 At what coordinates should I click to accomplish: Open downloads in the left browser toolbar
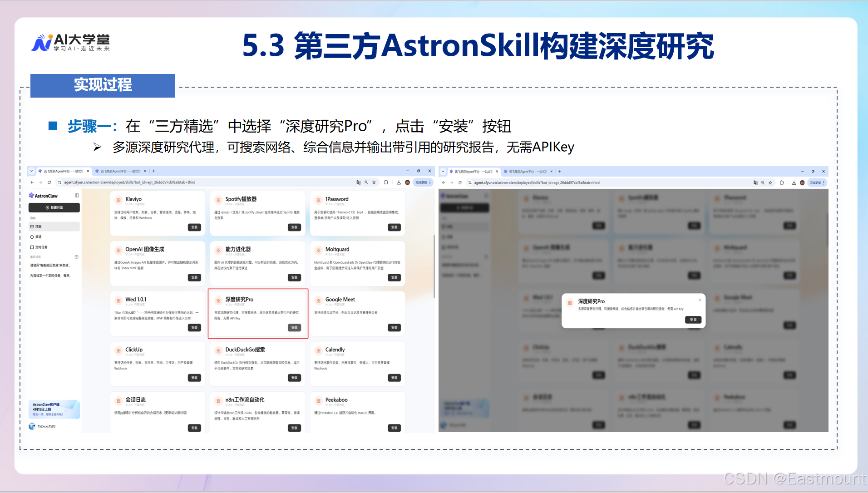[x=399, y=182]
